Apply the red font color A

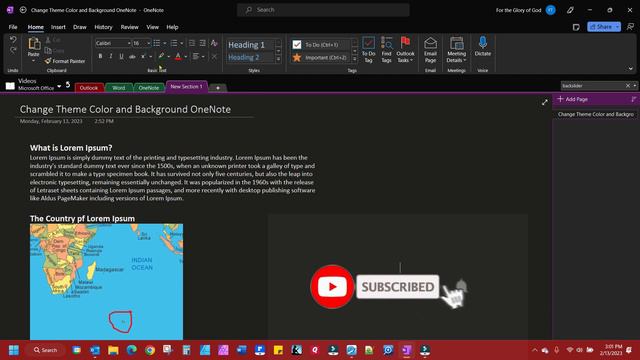coord(178,56)
